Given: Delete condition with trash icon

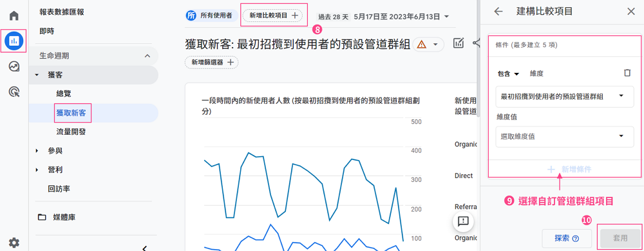Looking at the screenshot, I should [627, 73].
